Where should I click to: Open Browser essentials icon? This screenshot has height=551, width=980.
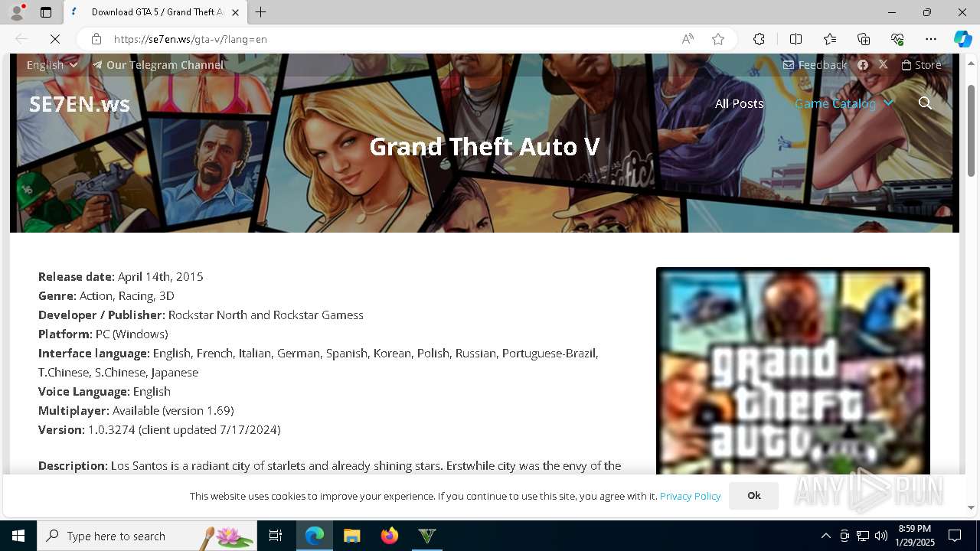pyautogui.click(x=897, y=39)
